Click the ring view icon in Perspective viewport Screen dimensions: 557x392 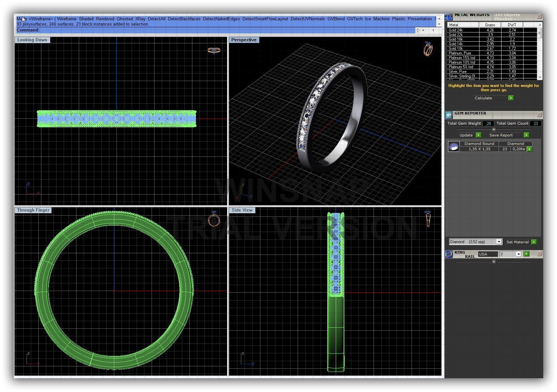tap(428, 49)
